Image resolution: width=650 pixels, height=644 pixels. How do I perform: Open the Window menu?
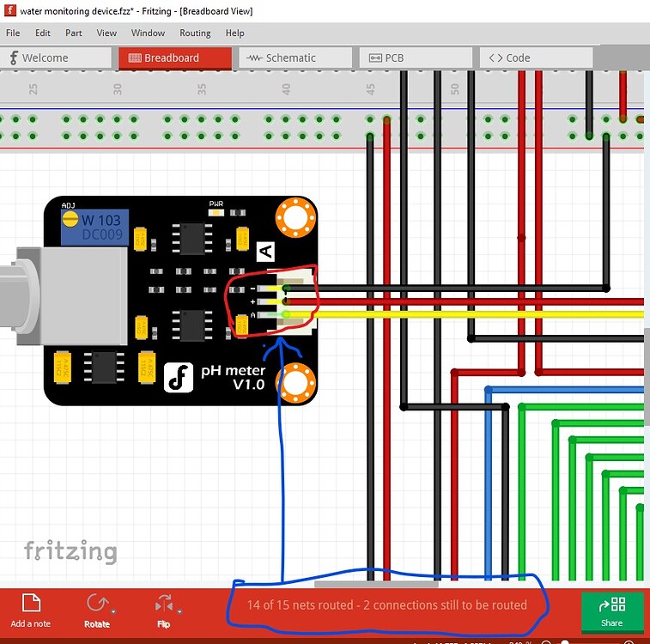pos(148,33)
